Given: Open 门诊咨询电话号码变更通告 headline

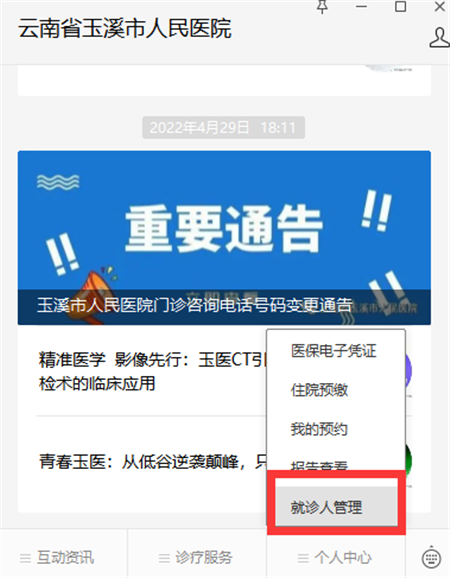Looking at the screenshot, I should coord(195,305).
